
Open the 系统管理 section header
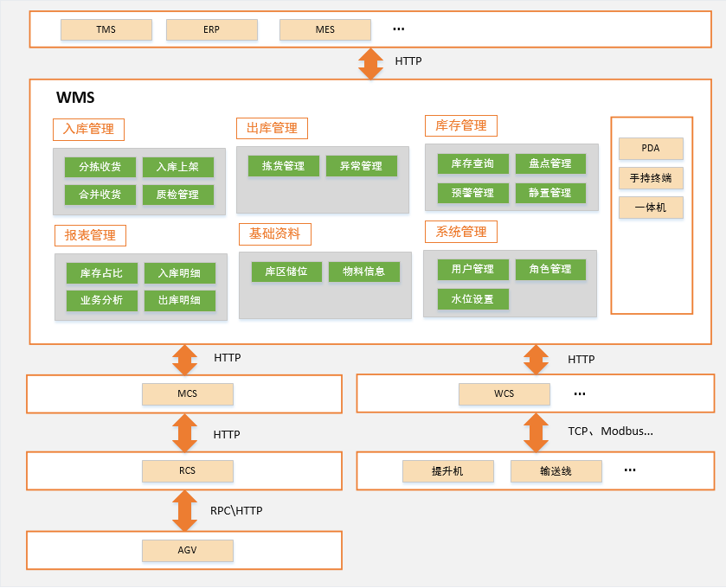(x=460, y=232)
